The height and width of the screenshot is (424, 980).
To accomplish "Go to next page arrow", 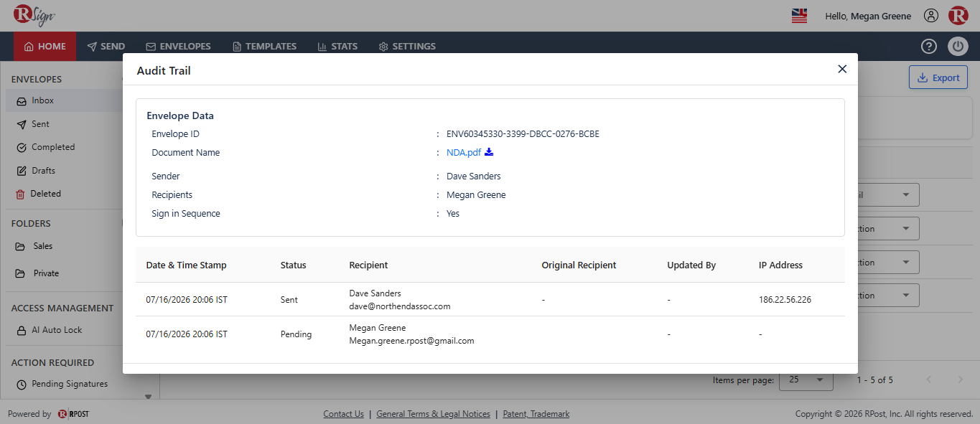I will 961,380.
